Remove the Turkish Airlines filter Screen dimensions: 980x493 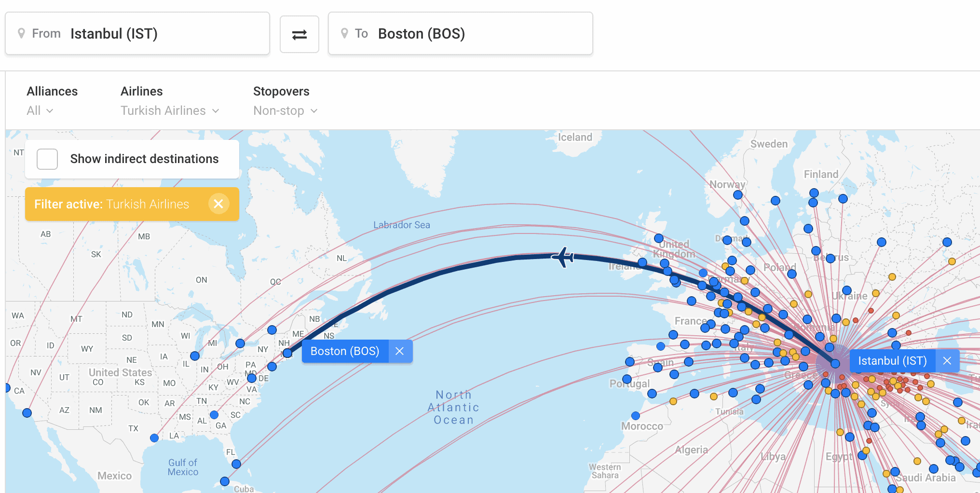[218, 204]
